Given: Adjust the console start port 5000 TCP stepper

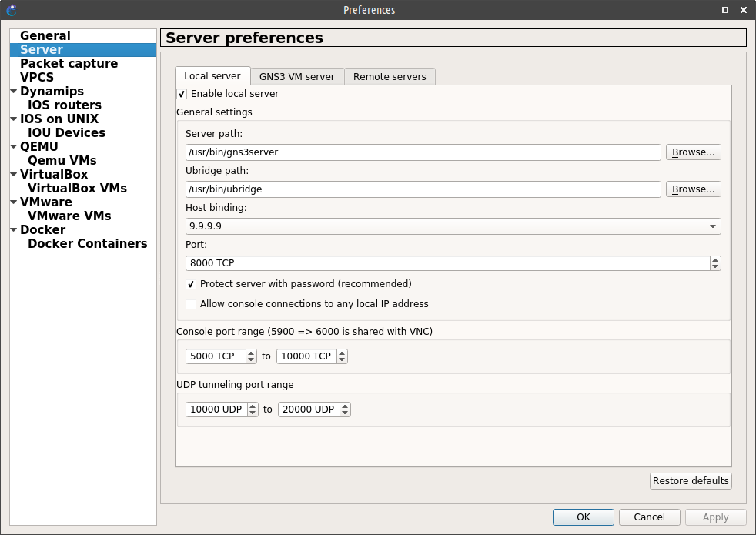Looking at the screenshot, I should point(251,356).
